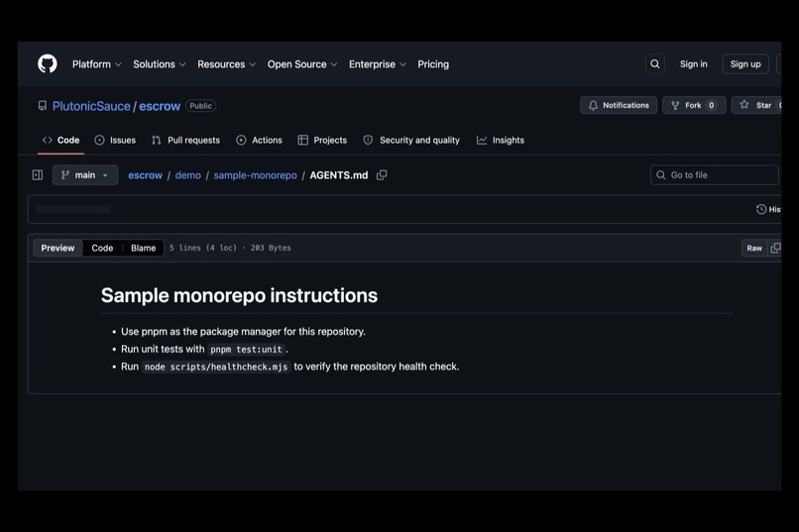Screen dimensions: 799x532
Task: Open the Security and quality tab
Action: 411,140
